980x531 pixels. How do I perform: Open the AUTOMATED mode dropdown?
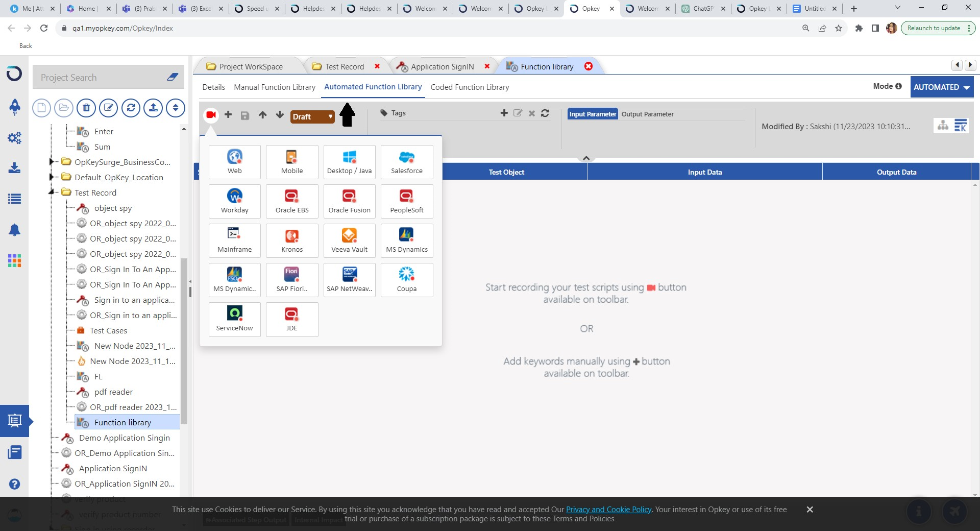pyautogui.click(x=942, y=87)
